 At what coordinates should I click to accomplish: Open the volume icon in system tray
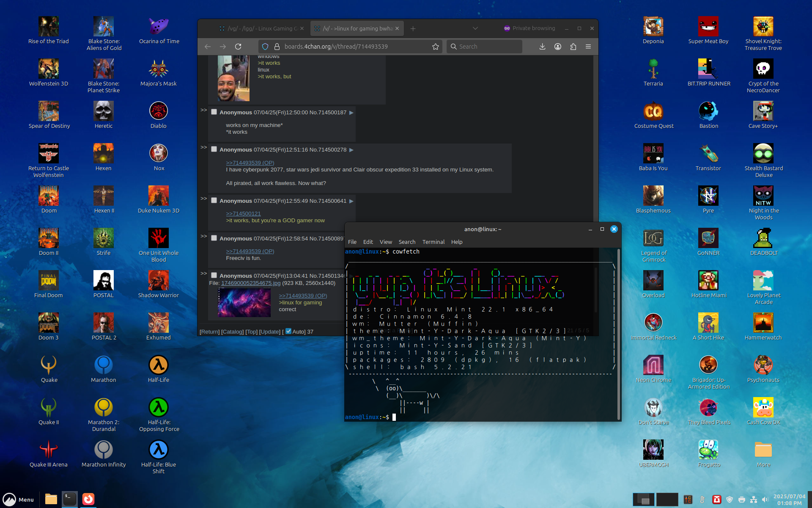click(x=765, y=500)
